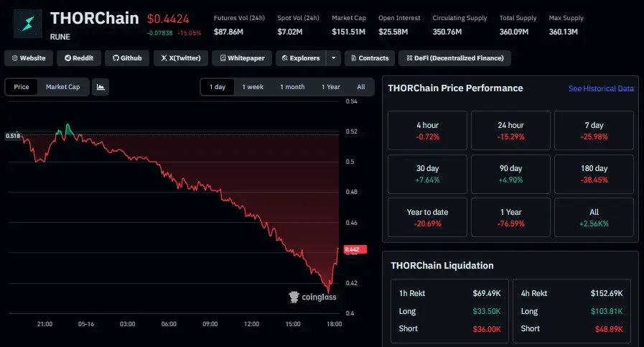Viewport: 644px width, 347px height.
Task: Expand the Explorers dropdown arrow
Action: 334,58
